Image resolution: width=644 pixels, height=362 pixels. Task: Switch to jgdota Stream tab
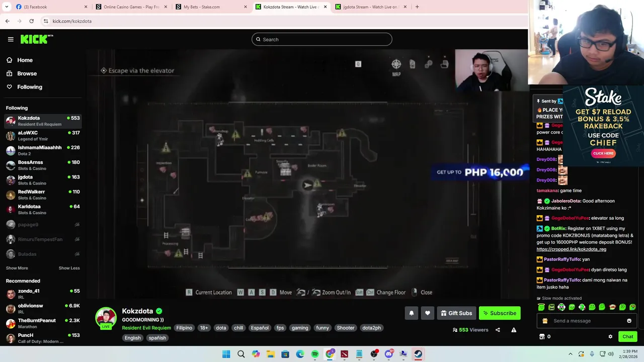coord(371,7)
